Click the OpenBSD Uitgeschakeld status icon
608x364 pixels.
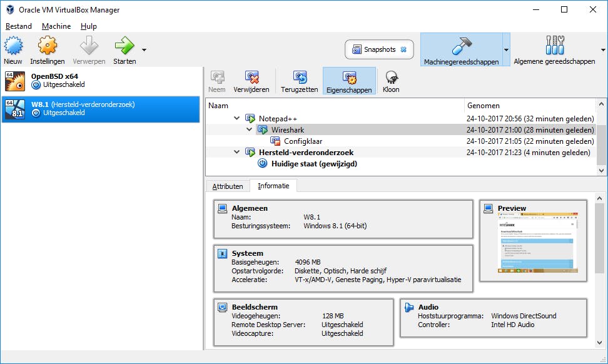(x=36, y=85)
